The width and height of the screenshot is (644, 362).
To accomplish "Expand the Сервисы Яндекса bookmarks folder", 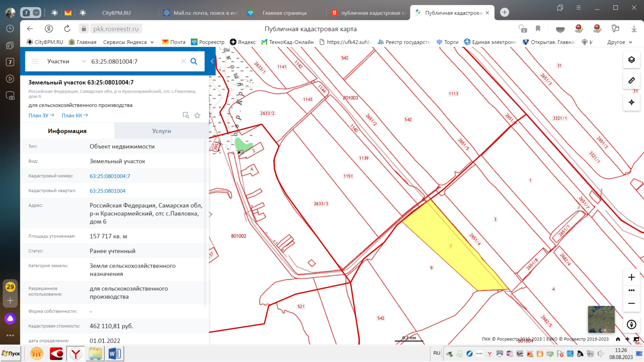I will [x=129, y=42].
